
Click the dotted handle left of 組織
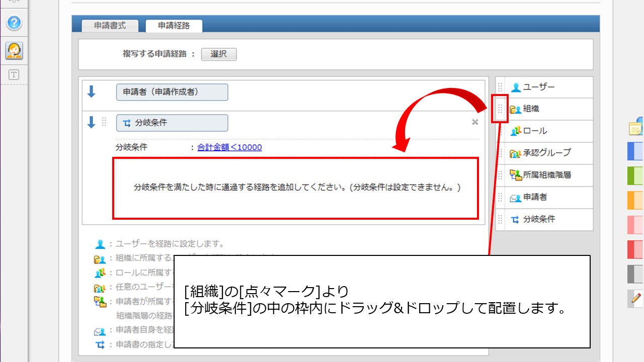pos(500,109)
